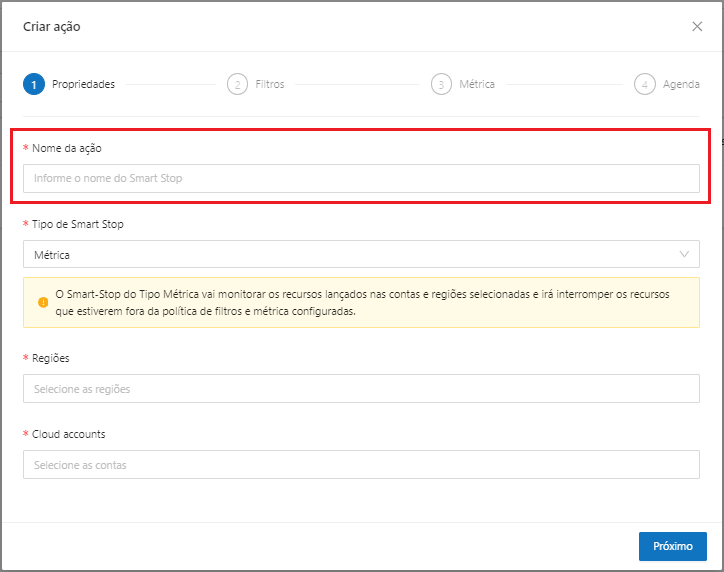
Task: Go to the Filtros step
Action: pyautogui.click(x=270, y=85)
